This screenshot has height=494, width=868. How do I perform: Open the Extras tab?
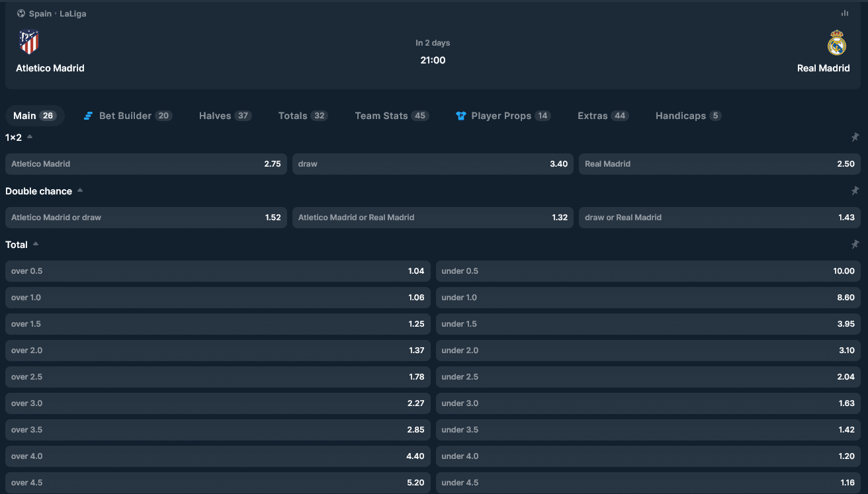pos(603,116)
